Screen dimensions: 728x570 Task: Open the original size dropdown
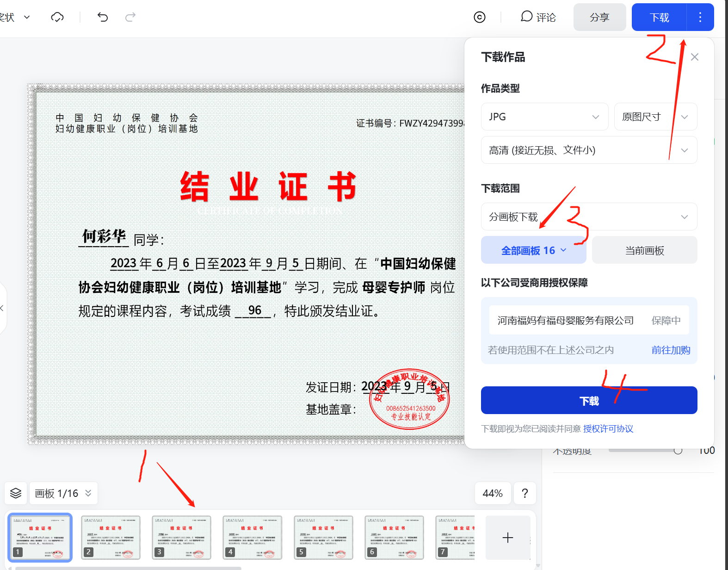[655, 117]
